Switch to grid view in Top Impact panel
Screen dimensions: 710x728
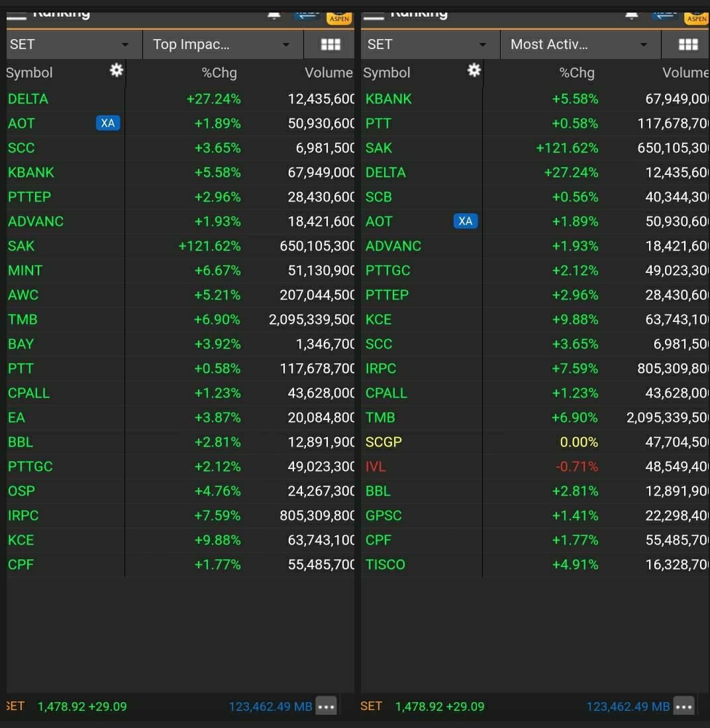point(330,44)
